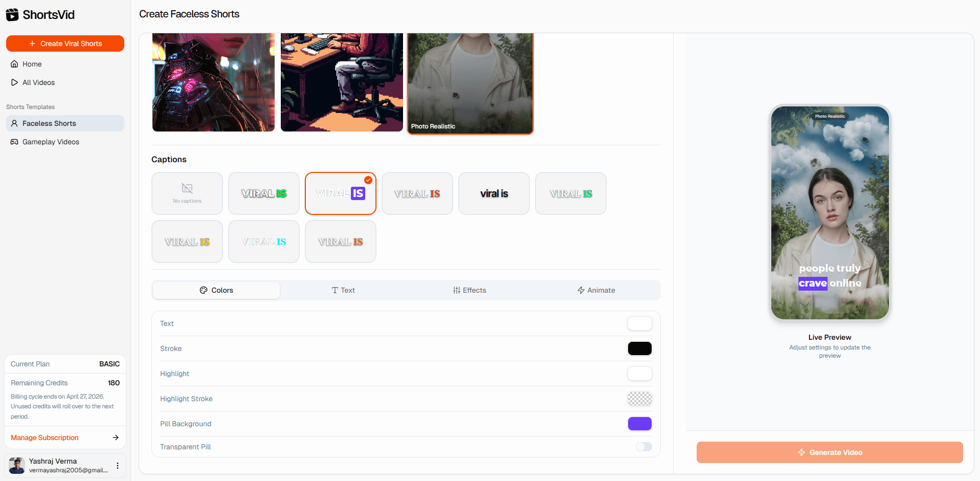The width and height of the screenshot is (980, 481).
Task: Open the black Stroke color swatch
Action: coord(640,348)
